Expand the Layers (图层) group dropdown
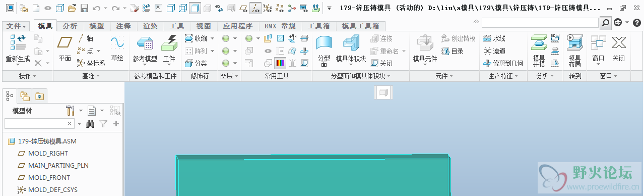644x196 pixels. [229, 76]
